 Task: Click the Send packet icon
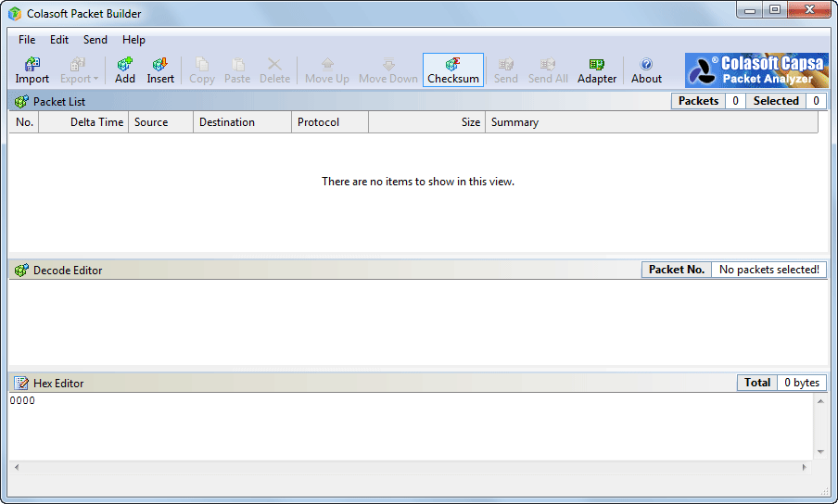pos(505,69)
